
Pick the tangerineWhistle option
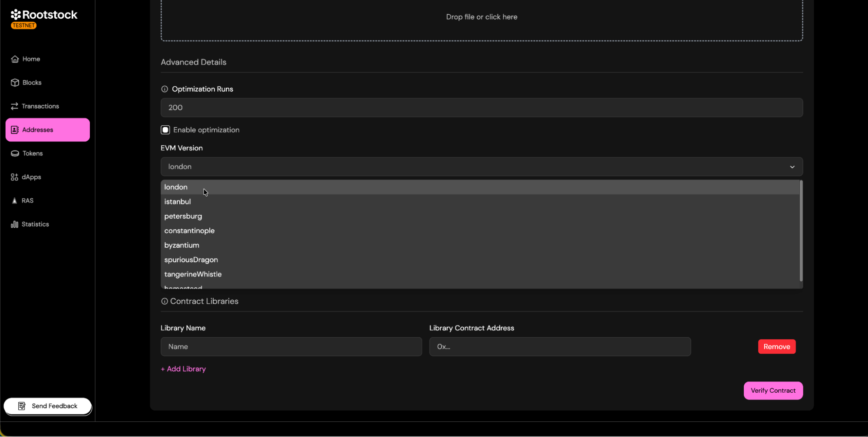click(193, 274)
